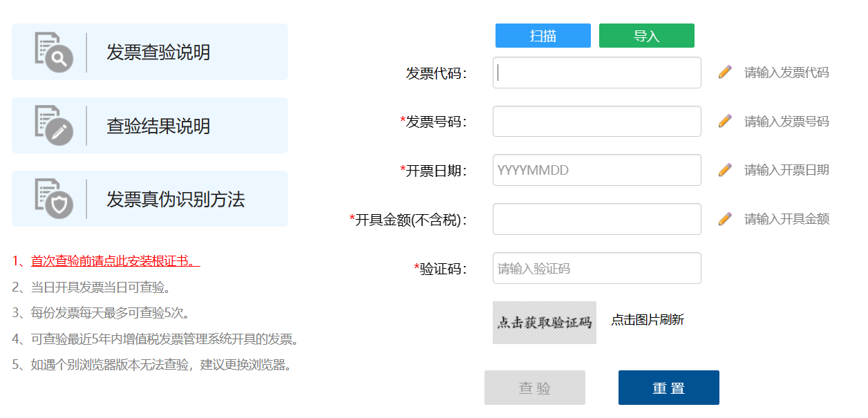The image size is (868, 418).
Task: Open the 首次查验前请点此安装根证书 link
Action: point(115,260)
